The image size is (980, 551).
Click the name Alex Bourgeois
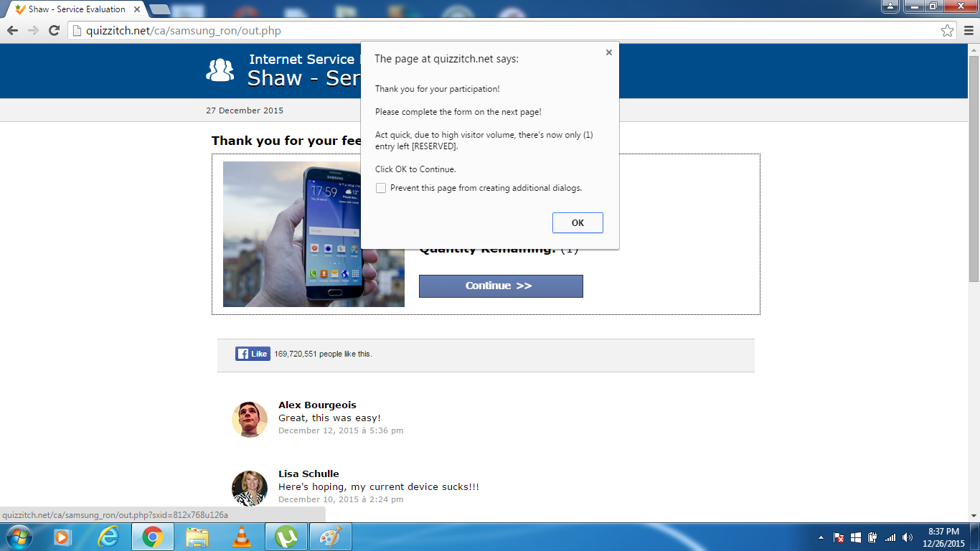click(x=317, y=405)
